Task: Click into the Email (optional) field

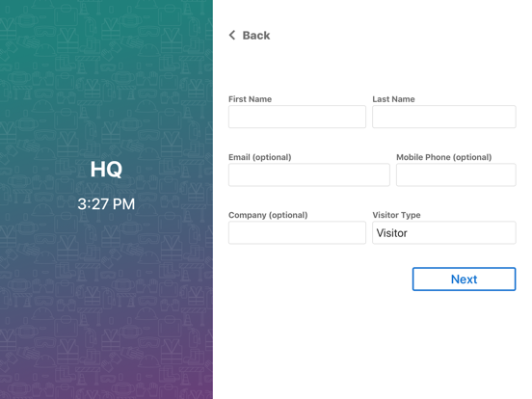Action: [x=309, y=174]
